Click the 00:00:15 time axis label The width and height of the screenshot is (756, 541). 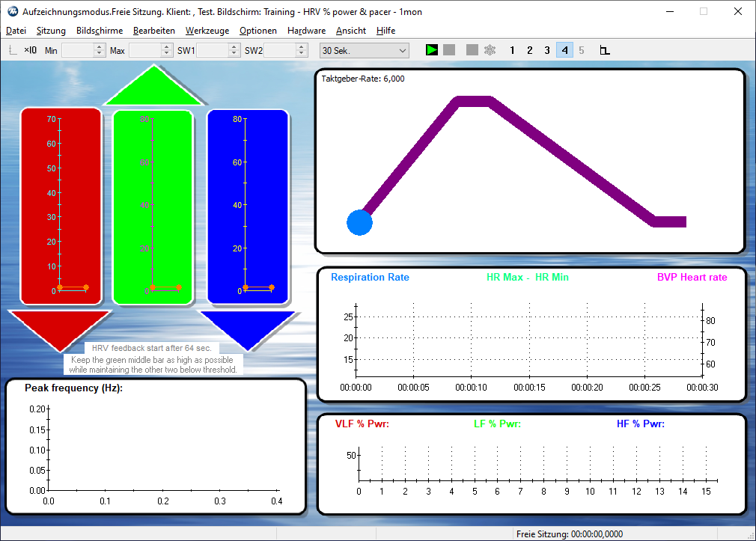tap(529, 387)
